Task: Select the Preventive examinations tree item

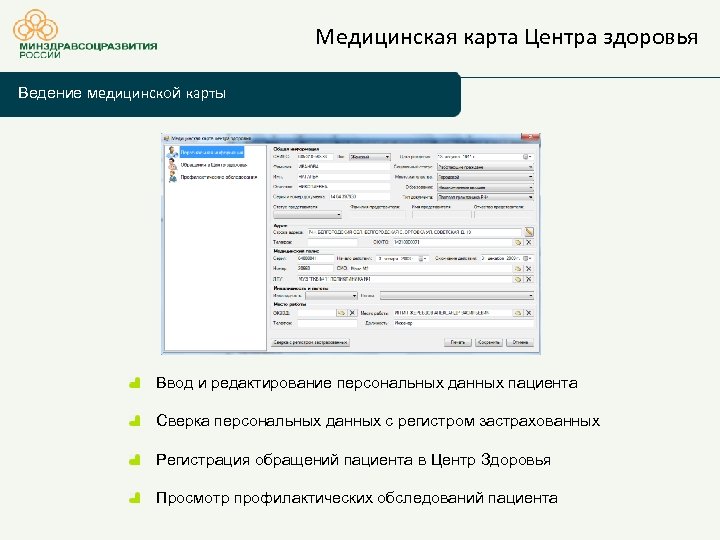Action: (219, 177)
